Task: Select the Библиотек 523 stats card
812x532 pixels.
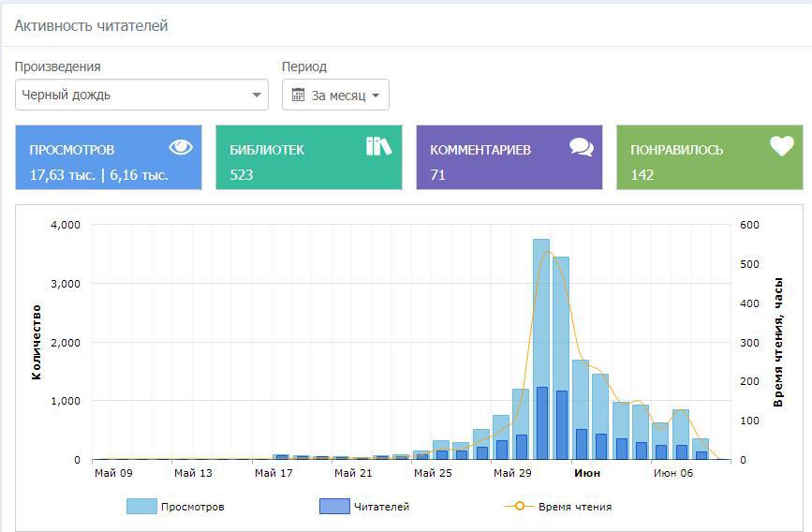Action: [x=308, y=158]
